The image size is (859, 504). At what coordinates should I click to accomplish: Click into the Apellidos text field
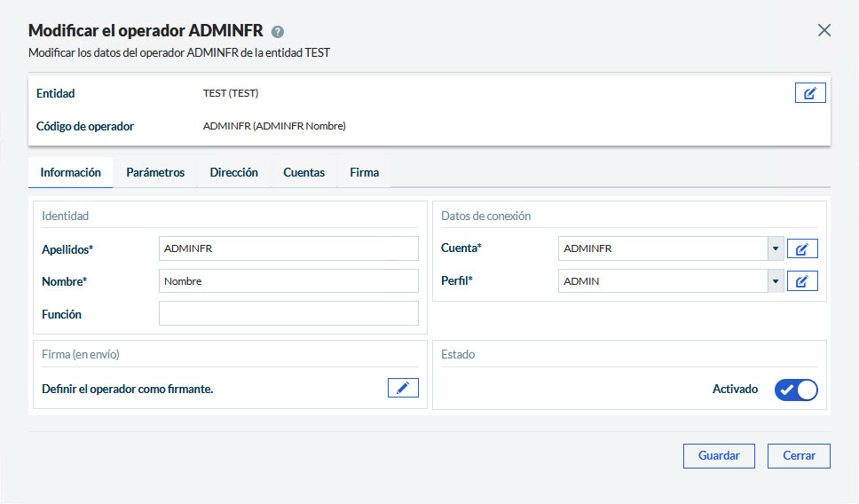(x=288, y=249)
